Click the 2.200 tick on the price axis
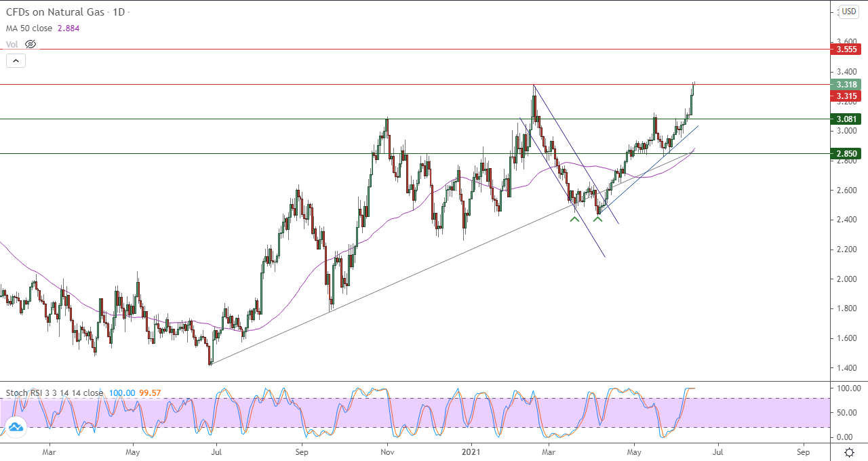The height and width of the screenshot is (461, 868). [x=846, y=249]
